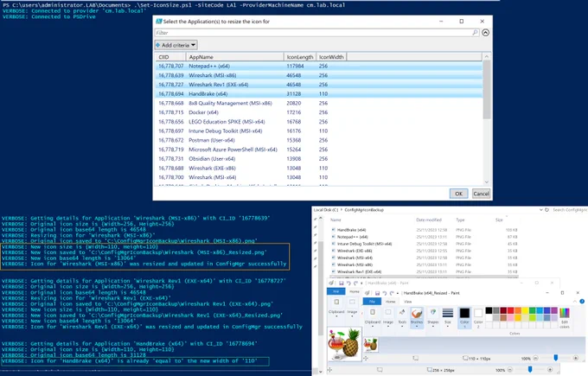Open the Image group in Resized Paint ribbon

click(387, 317)
